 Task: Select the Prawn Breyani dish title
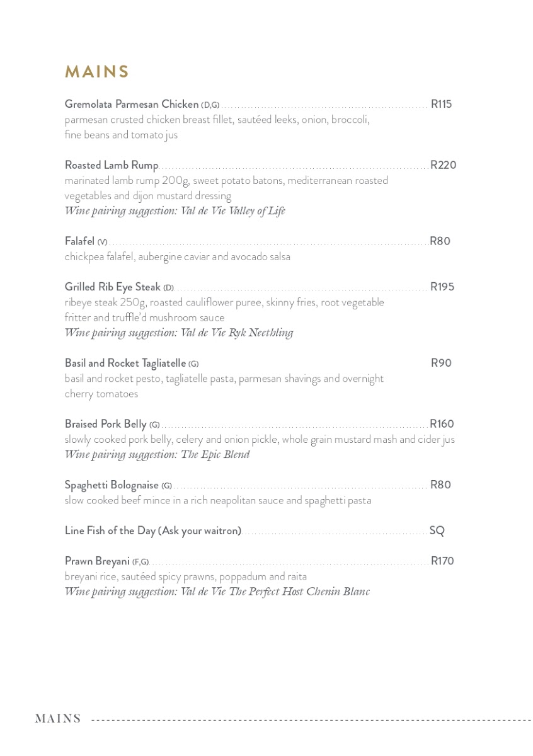(97, 561)
